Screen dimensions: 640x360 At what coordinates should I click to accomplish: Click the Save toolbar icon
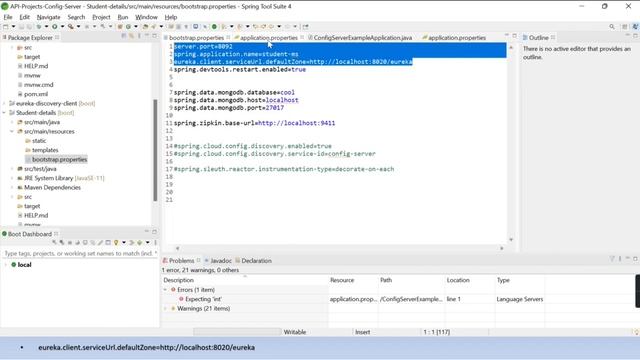(21, 27)
